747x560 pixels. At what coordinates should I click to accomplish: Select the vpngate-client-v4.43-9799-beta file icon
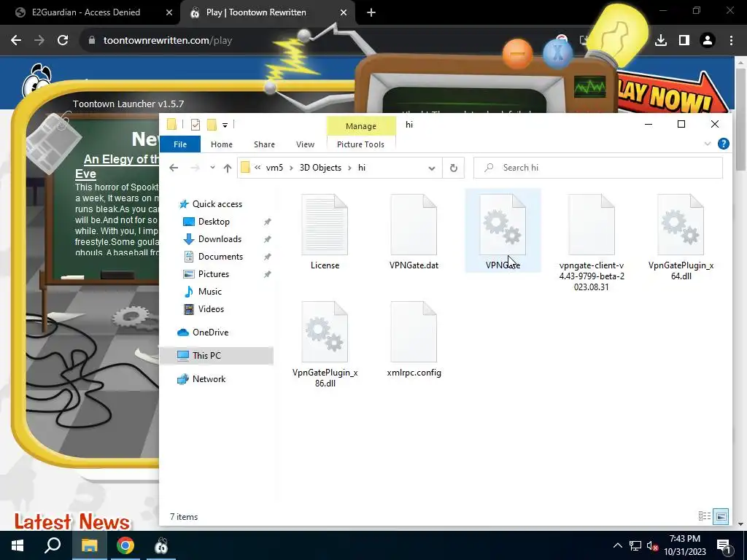(591, 225)
